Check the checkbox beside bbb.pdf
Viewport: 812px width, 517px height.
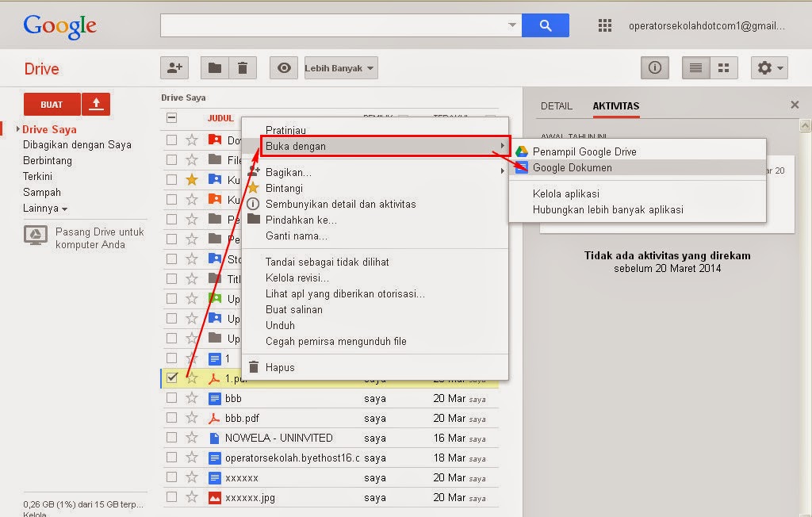(171, 418)
